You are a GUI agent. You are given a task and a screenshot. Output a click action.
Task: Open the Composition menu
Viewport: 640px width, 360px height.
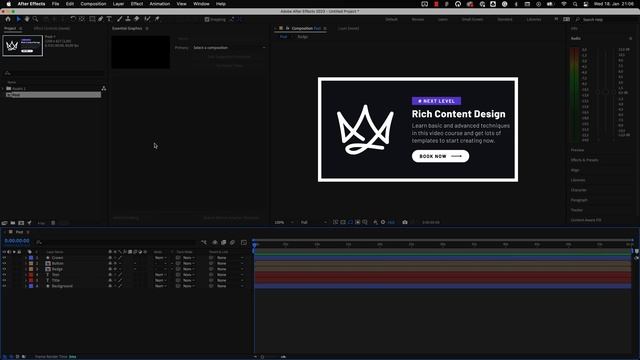[x=93, y=4]
